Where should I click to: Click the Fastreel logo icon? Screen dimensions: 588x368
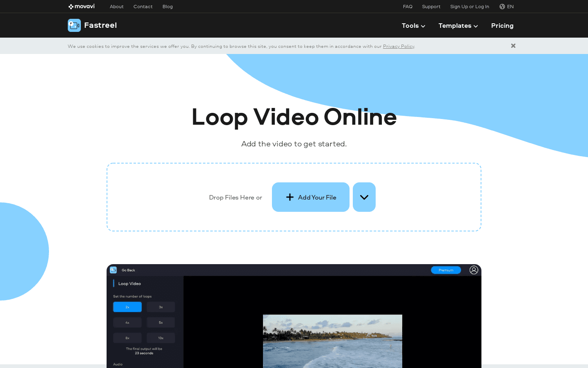(x=74, y=25)
